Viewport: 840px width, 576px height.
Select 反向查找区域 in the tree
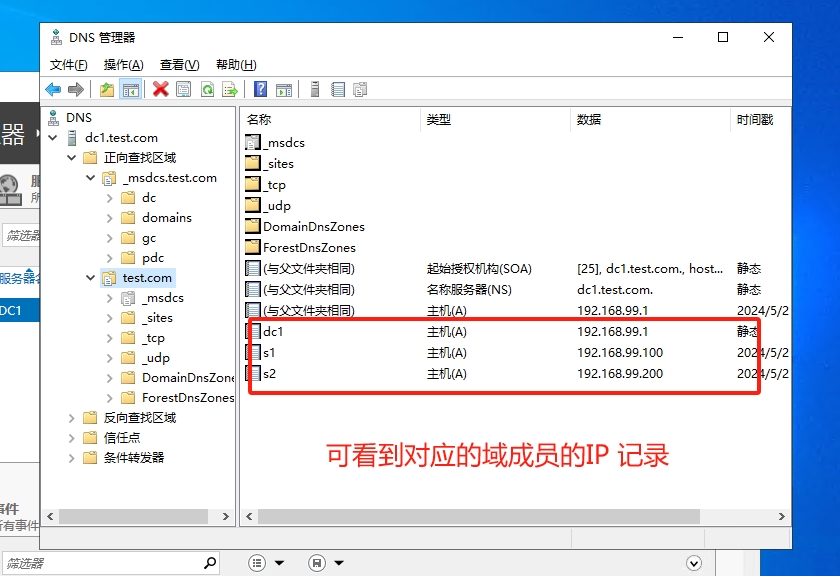click(x=140, y=418)
